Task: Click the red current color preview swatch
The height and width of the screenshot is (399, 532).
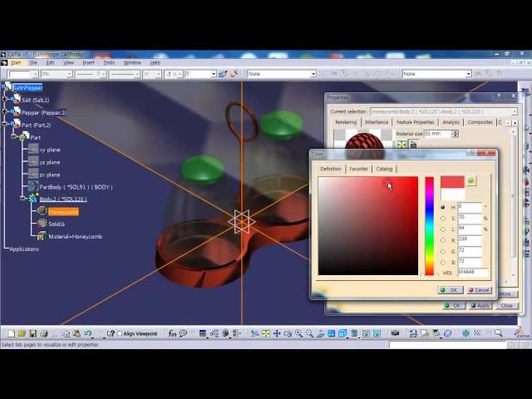Action: 452,182
